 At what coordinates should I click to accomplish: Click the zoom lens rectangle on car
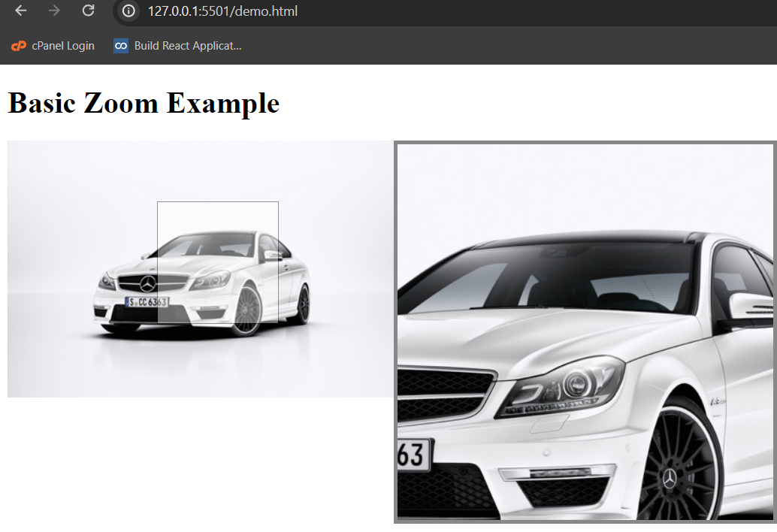click(x=218, y=262)
